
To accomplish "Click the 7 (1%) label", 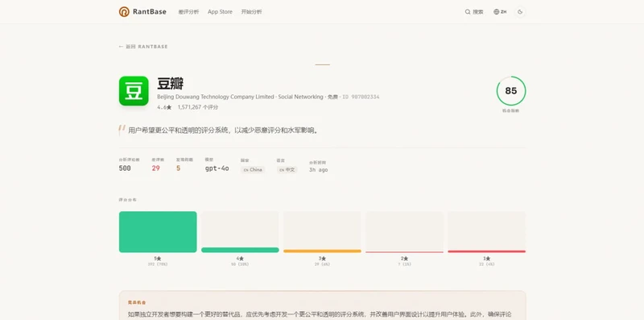I will pyautogui.click(x=404, y=264).
